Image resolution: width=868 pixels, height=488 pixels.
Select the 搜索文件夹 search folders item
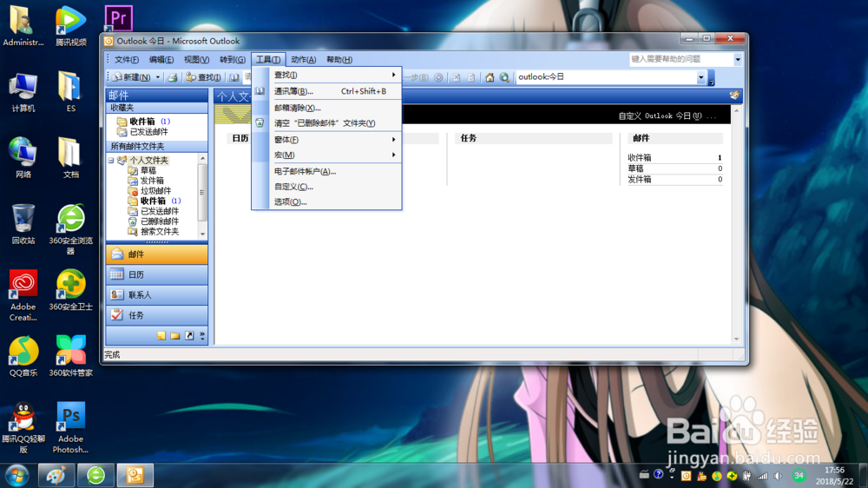click(160, 232)
